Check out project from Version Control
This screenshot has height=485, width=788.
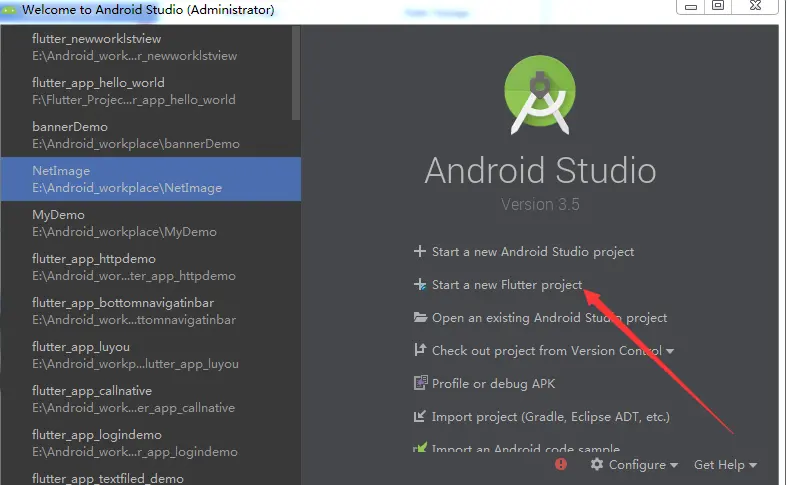[x=547, y=351]
